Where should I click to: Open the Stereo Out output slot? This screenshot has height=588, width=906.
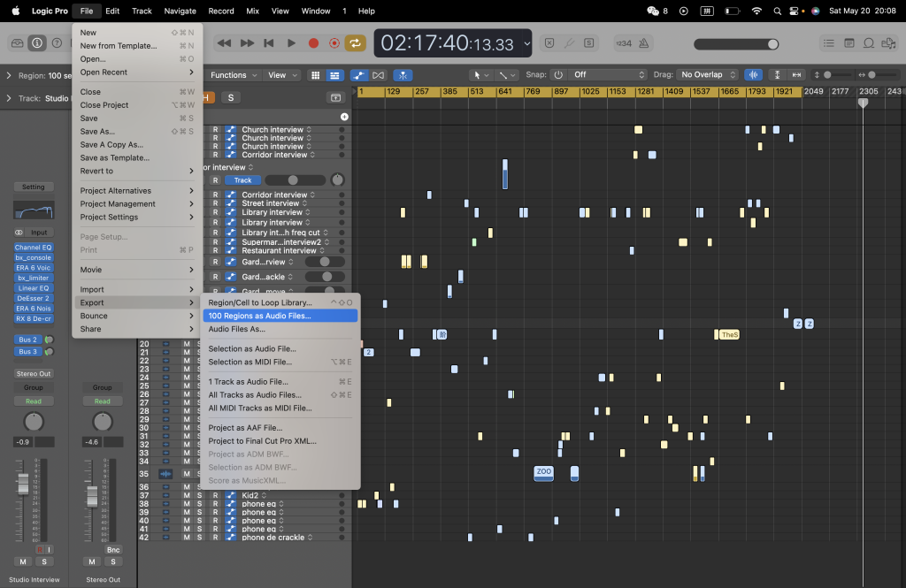tap(34, 374)
